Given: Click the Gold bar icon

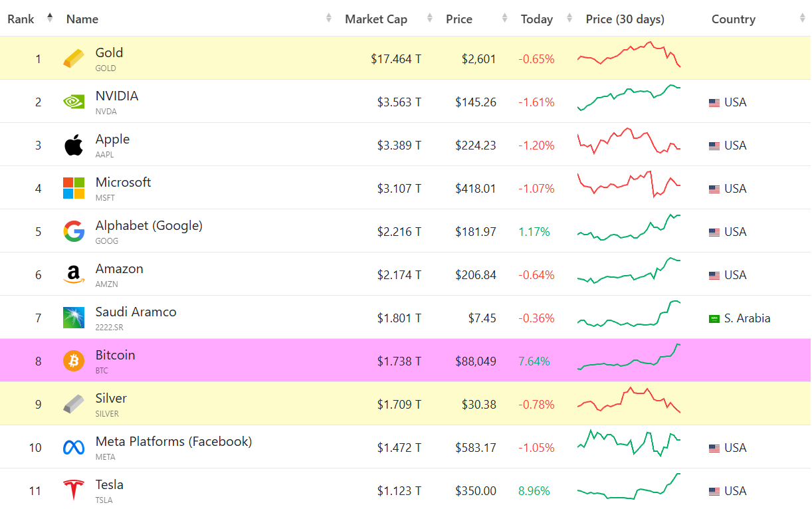Looking at the screenshot, I should click(74, 59).
